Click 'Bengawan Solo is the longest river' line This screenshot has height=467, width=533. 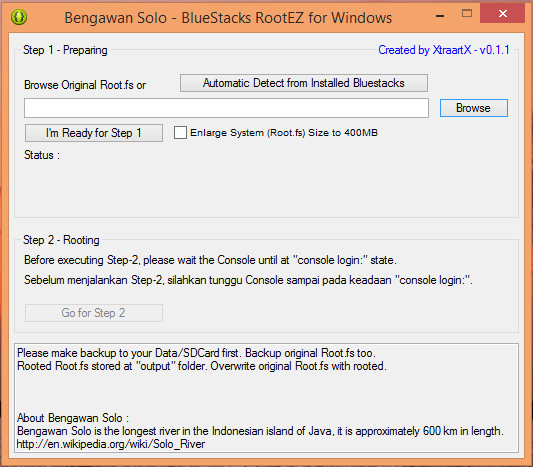pyautogui.click(x=260, y=431)
